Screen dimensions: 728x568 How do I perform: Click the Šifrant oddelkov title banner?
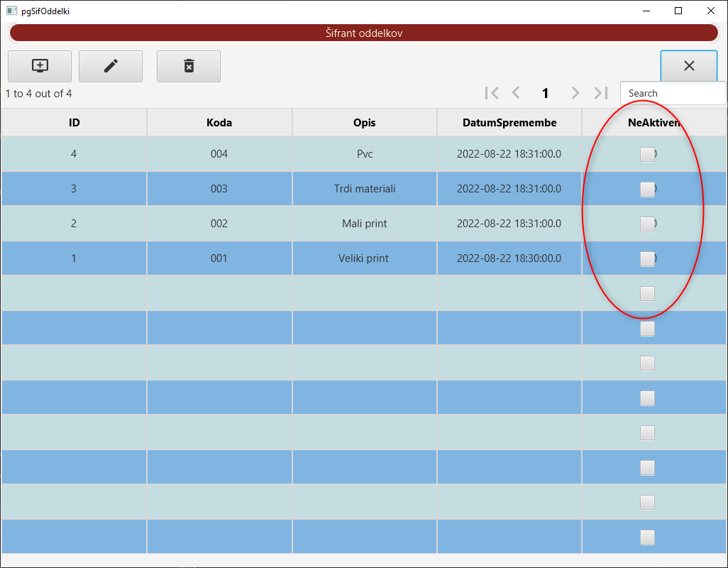coord(364,33)
